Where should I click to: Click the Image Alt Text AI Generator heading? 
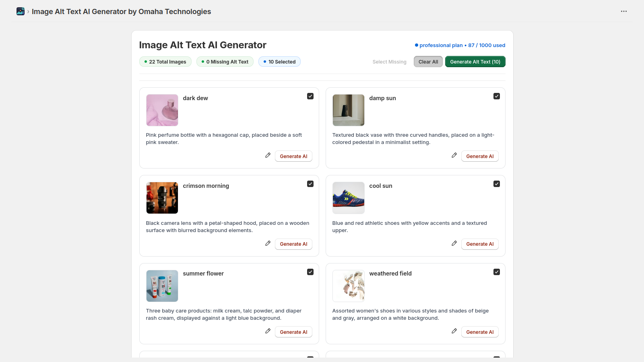point(202,45)
